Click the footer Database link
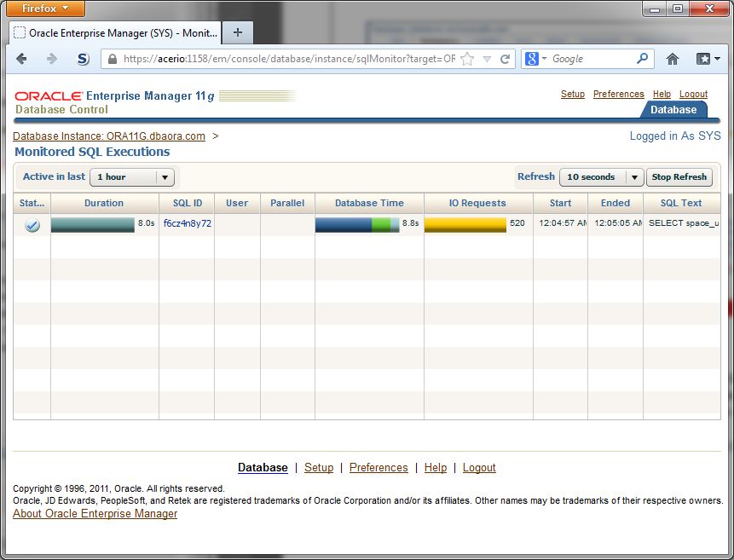Screen dimensions: 734x560 click(x=263, y=468)
